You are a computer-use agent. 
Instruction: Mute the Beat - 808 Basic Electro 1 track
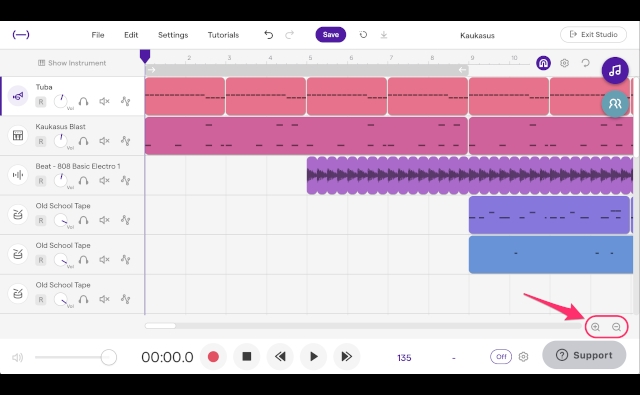click(x=104, y=180)
